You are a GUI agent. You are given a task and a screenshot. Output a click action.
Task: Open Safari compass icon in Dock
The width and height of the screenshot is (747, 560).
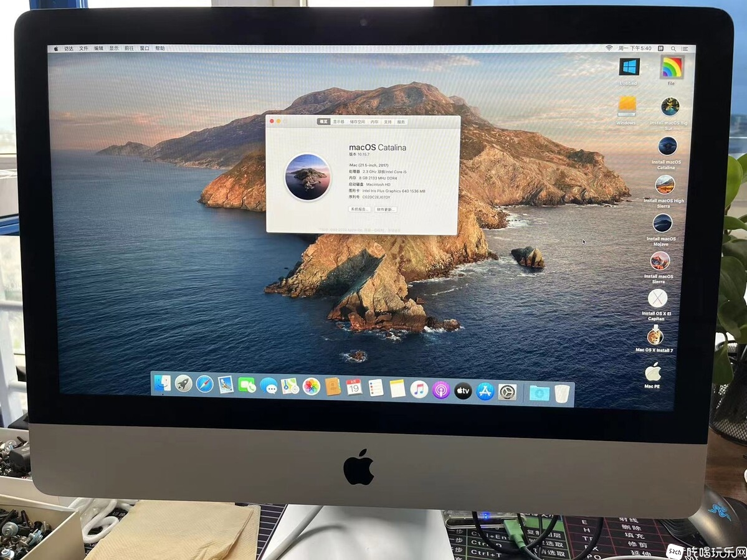[x=204, y=384]
